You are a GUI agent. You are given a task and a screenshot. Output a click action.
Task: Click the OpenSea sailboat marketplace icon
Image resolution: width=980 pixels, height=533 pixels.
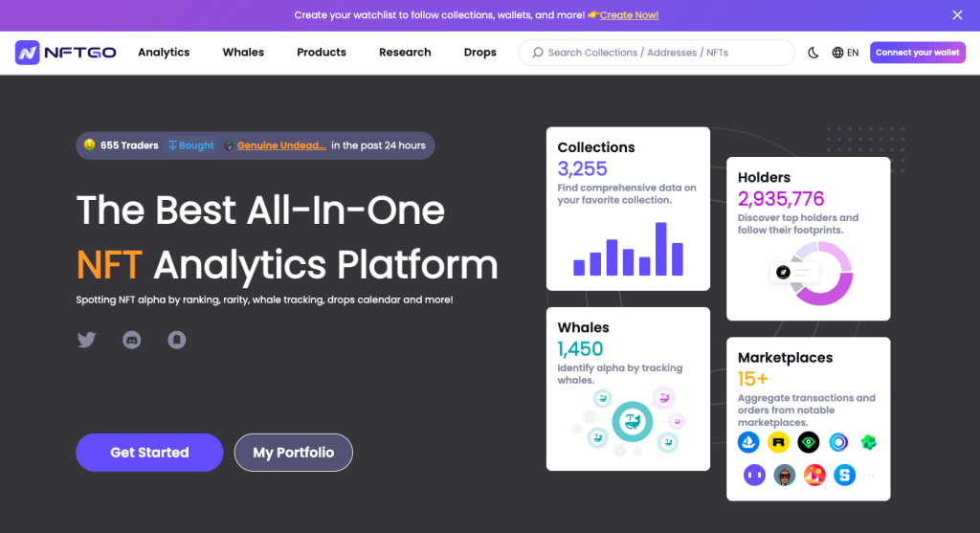748,442
